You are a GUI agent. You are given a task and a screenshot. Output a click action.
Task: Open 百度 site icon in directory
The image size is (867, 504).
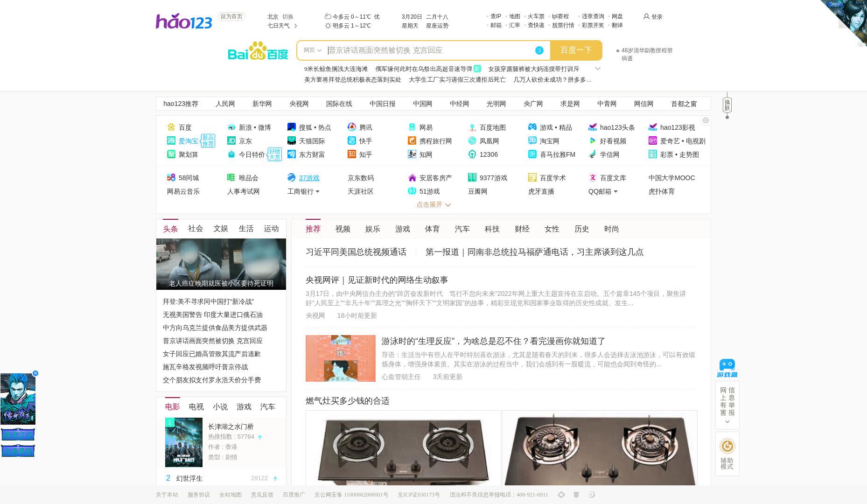click(171, 127)
